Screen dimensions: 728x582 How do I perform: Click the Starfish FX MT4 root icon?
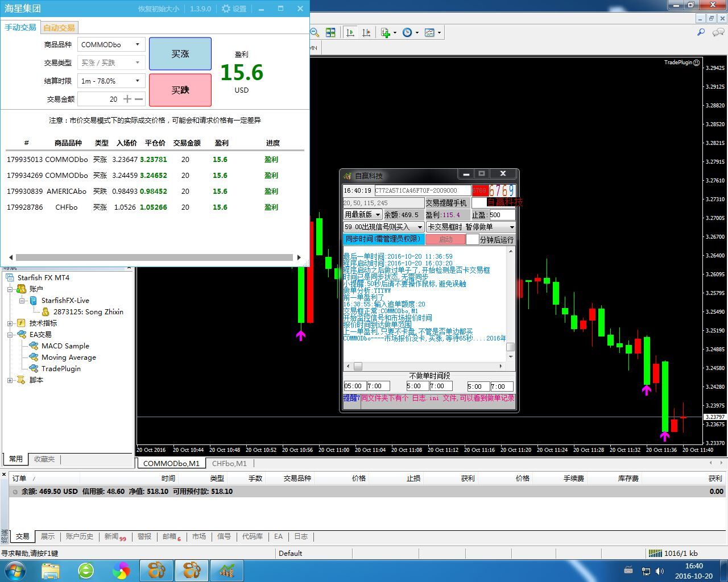tap(10, 277)
